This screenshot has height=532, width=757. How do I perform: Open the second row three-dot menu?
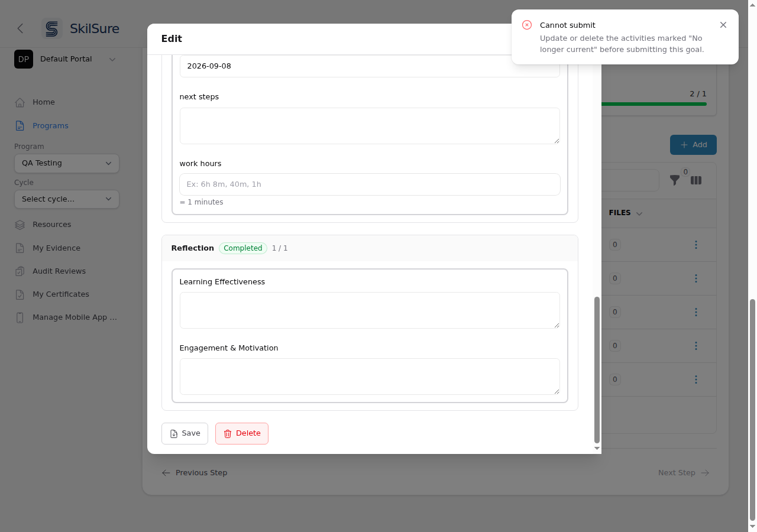tap(696, 278)
